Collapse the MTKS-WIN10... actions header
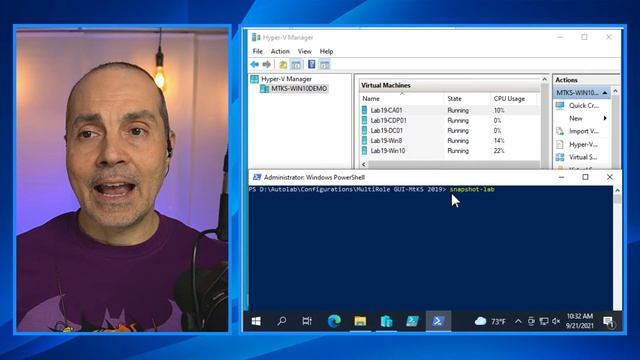 click(605, 93)
